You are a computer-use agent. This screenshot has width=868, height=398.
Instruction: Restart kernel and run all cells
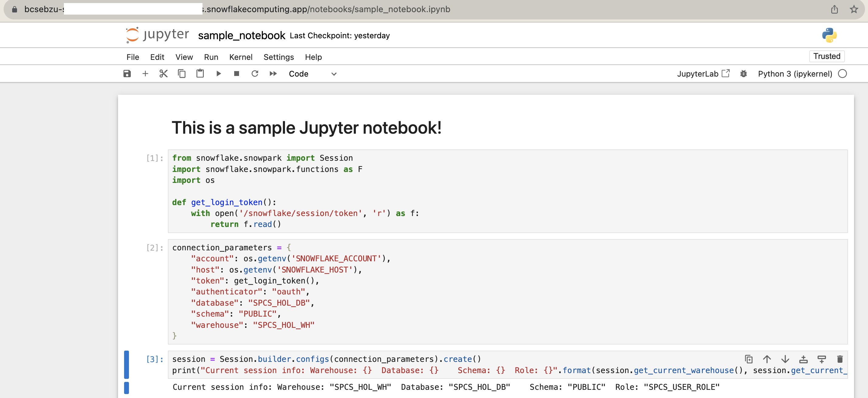pyautogui.click(x=273, y=74)
